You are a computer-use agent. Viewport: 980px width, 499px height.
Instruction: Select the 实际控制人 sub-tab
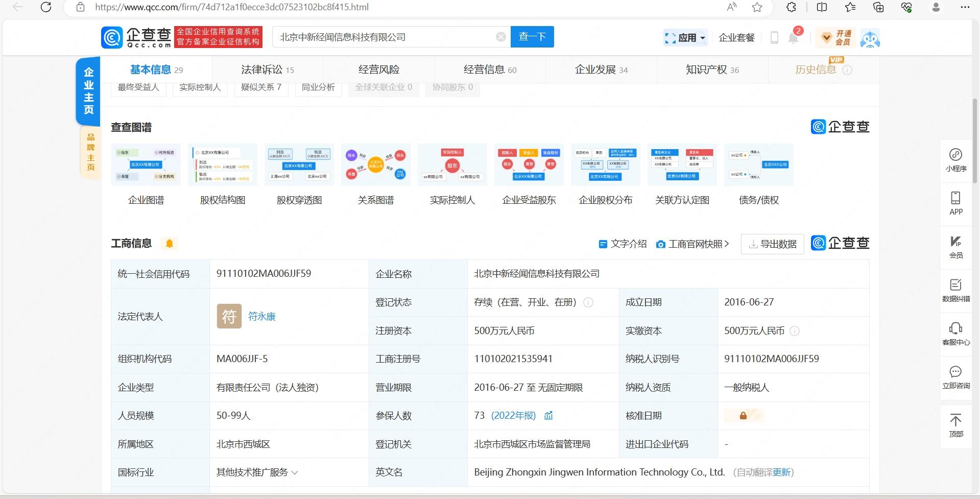[x=200, y=87]
